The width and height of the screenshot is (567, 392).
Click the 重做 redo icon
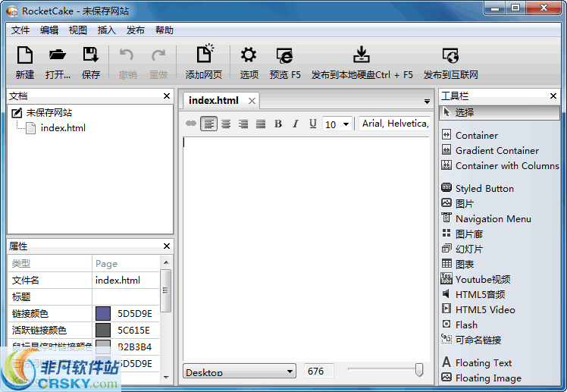(x=158, y=55)
